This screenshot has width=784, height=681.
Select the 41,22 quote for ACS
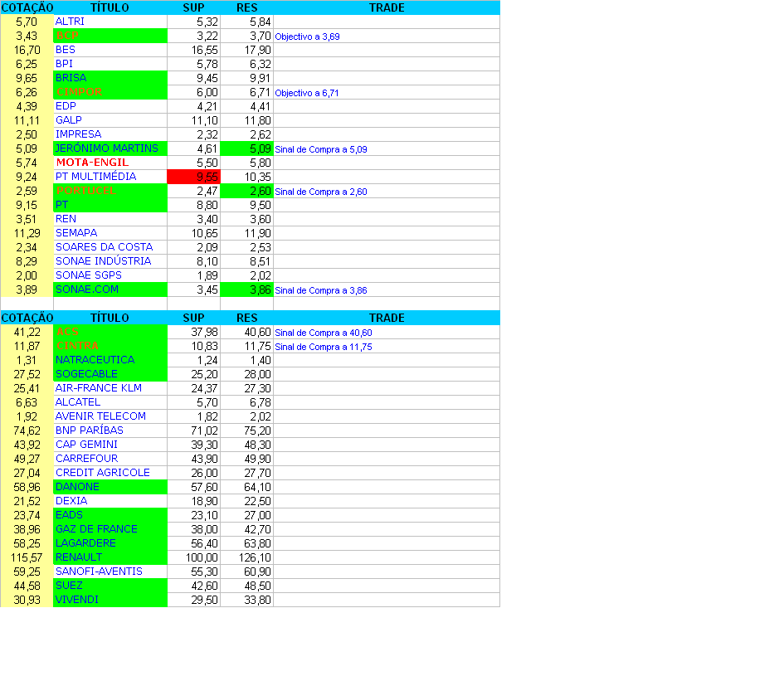pyautogui.click(x=27, y=332)
